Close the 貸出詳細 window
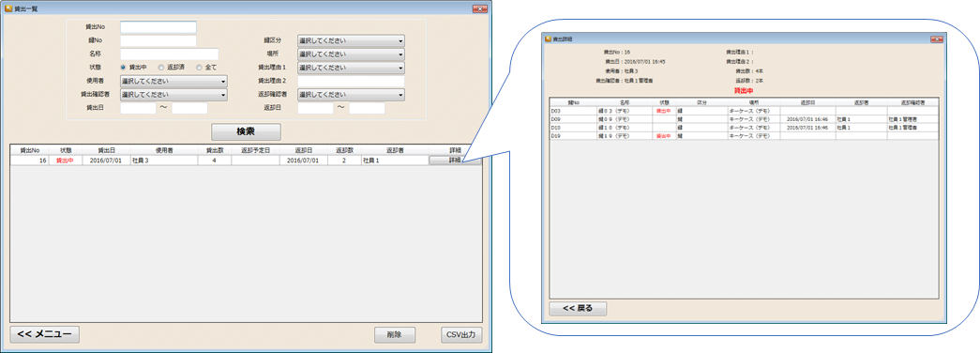This screenshot has height=353, width=980. pos(937,38)
